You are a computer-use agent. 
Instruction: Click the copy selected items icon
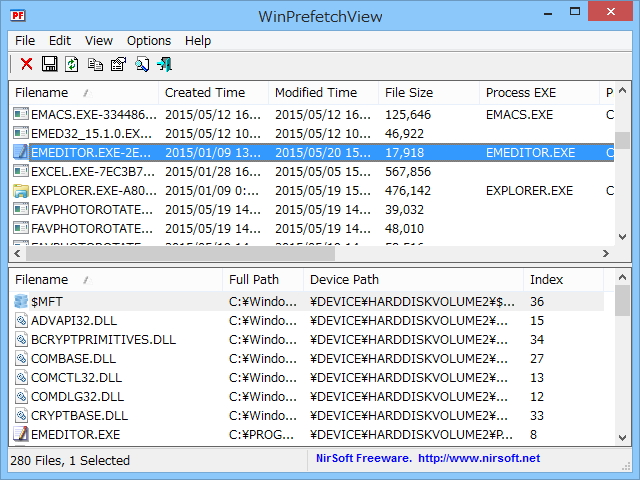95,64
